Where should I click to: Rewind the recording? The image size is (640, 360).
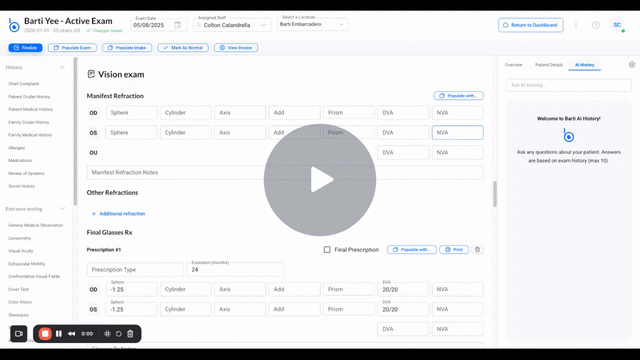[71, 333]
